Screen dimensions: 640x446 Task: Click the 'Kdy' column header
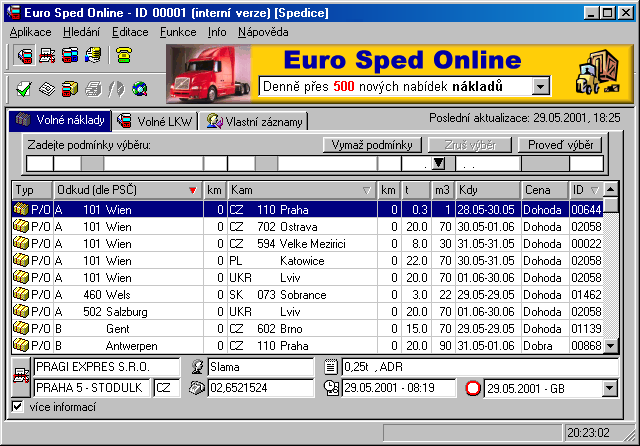[488, 190]
